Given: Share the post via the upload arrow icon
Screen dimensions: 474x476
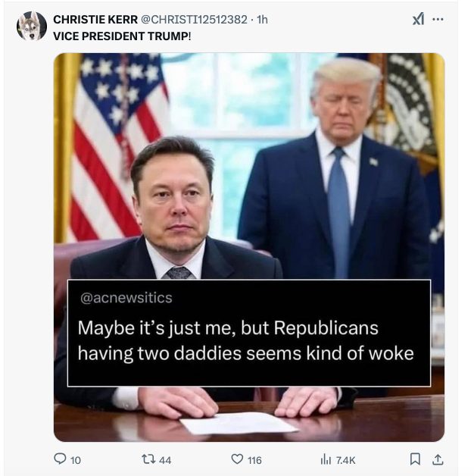Looking at the screenshot, I should [x=437, y=459].
